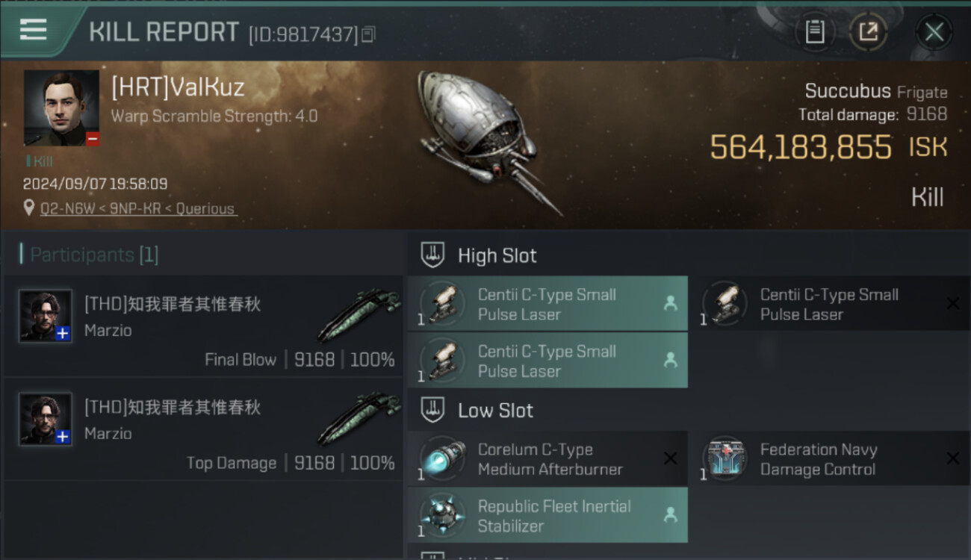Click the 564,183,855 ISK value

801,147
